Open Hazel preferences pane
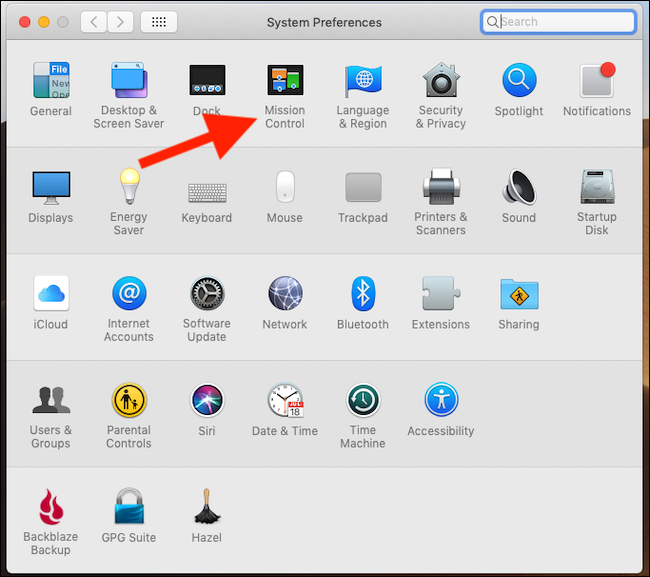The width and height of the screenshot is (650, 577). (207, 507)
